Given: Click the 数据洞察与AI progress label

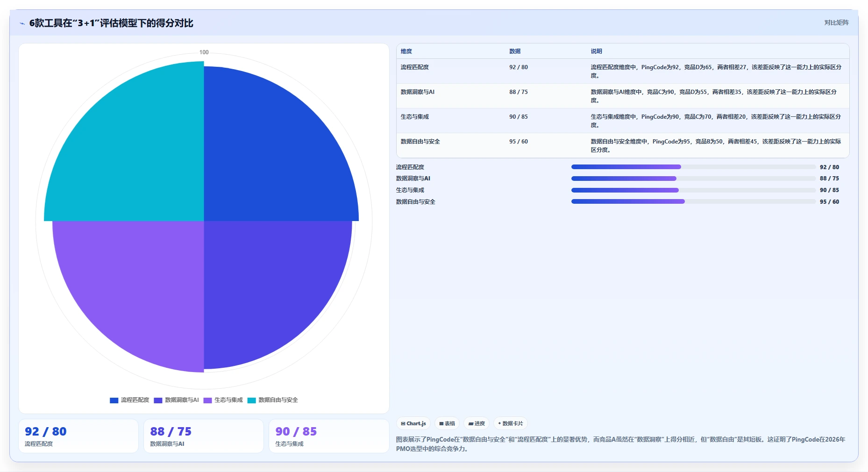Looking at the screenshot, I should [413, 179].
